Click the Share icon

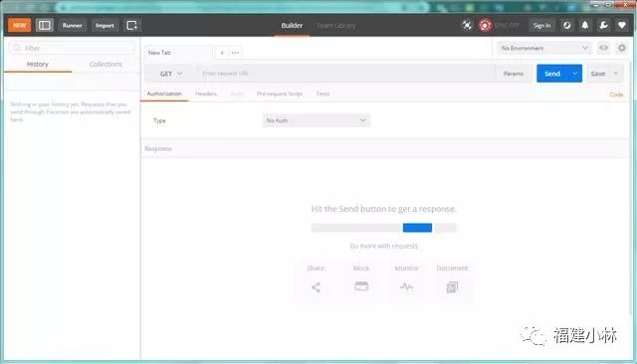pos(316,286)
